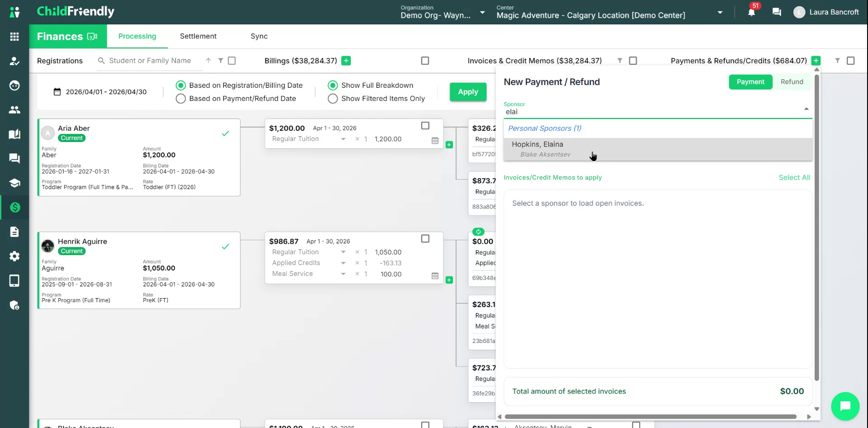The width and height of the screenshot is (868, 428).
Task: Switch to the Settlement tab
Action: point(198,36)
